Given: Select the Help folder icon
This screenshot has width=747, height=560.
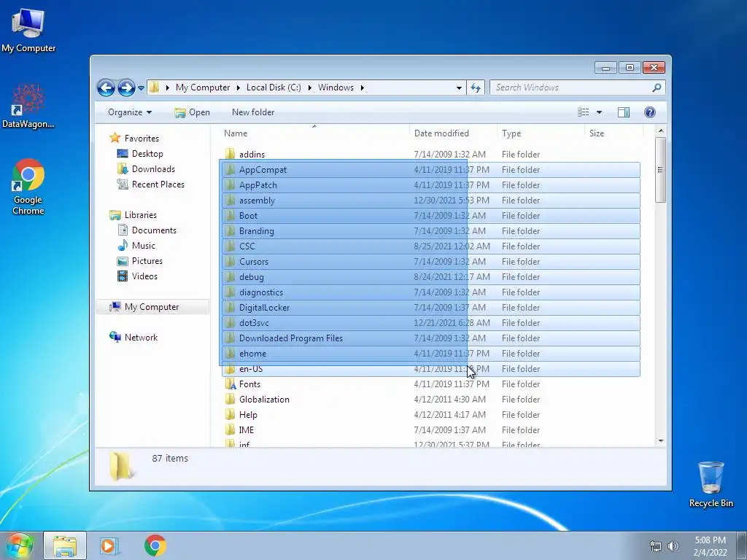Looking at the screenshot, I should (230, 414).
